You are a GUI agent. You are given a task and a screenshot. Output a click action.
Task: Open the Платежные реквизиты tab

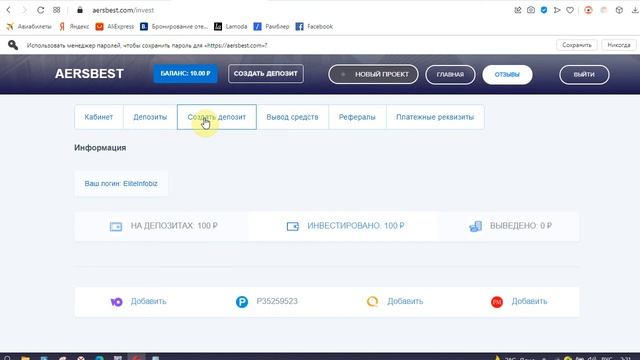point(435,117)
